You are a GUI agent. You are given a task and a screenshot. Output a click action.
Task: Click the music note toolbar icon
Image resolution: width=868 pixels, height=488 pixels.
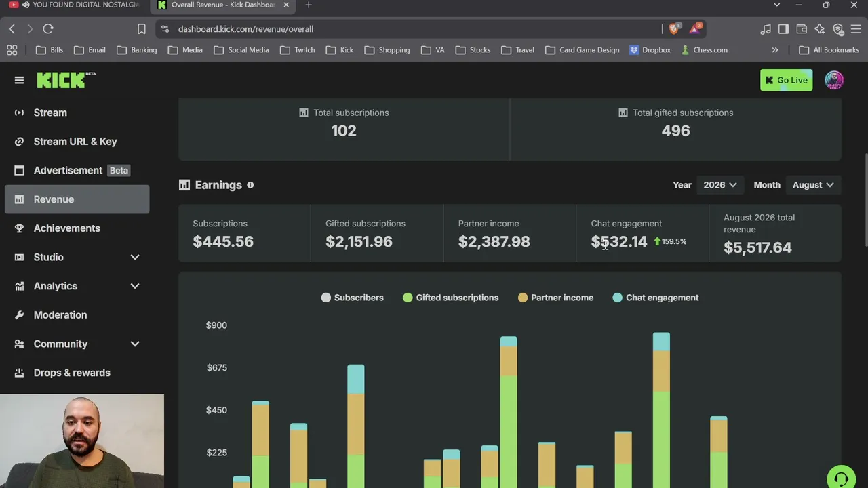click(x=766, y=29)
